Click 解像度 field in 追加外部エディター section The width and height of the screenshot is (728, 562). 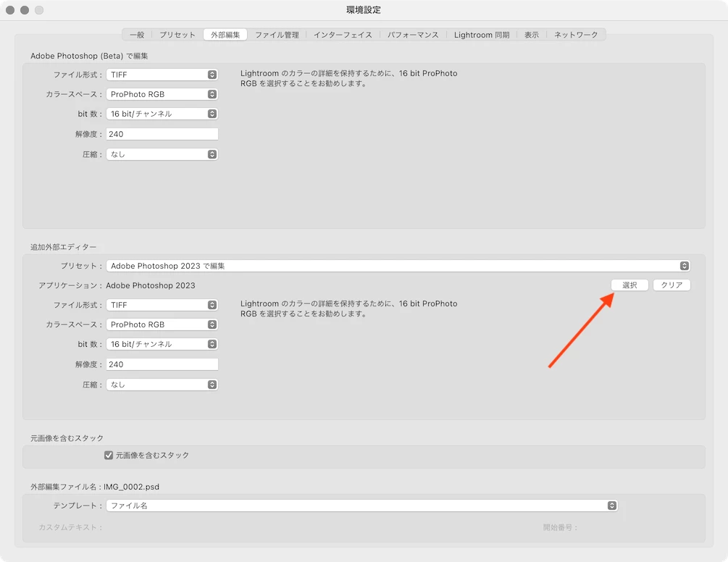(162, 364)
